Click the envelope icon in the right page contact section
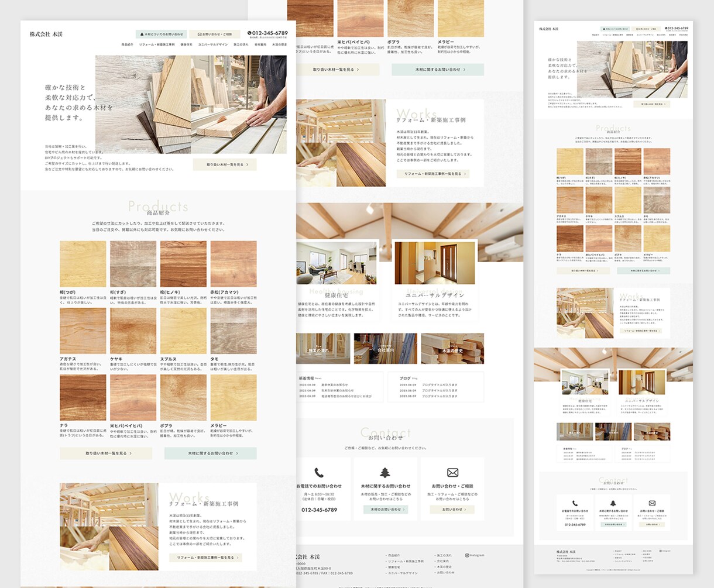The height and width of the screenshot is (588, 714). point(652,503)
